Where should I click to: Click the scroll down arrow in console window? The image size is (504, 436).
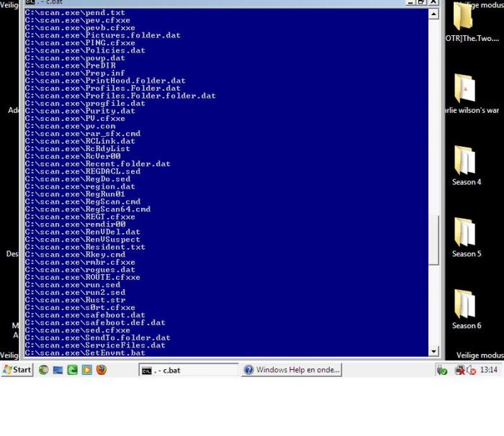click(433, 351)
